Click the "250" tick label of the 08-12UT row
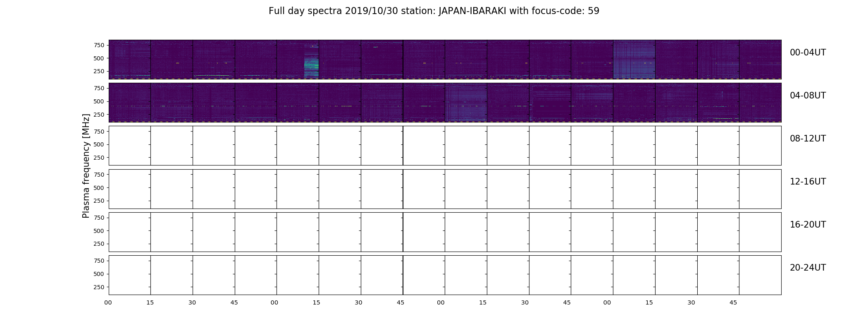 99,158
